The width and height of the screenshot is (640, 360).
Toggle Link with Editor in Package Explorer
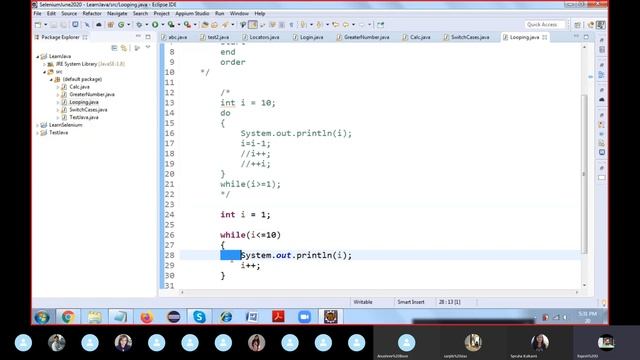(x=124, y=48)
